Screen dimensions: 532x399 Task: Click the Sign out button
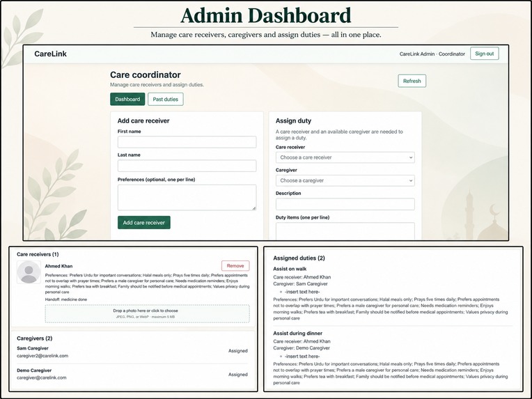(x=484, y=54)
